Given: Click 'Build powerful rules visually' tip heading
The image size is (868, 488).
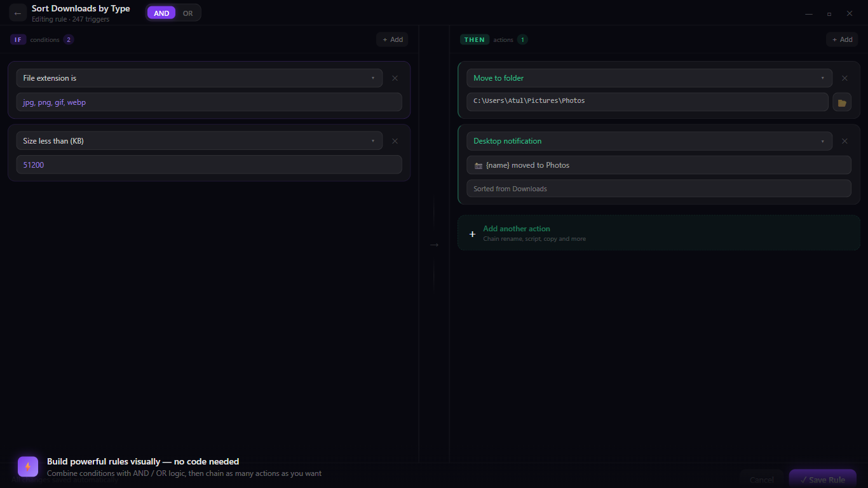Looking at the screenshot, I should (143, 461).
